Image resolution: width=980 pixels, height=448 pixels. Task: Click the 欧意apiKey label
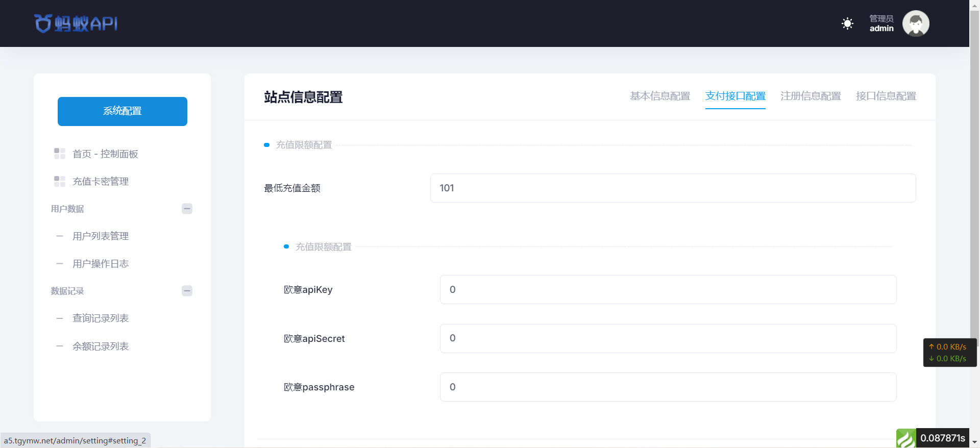pyautogui.click(x=308, y=290)
